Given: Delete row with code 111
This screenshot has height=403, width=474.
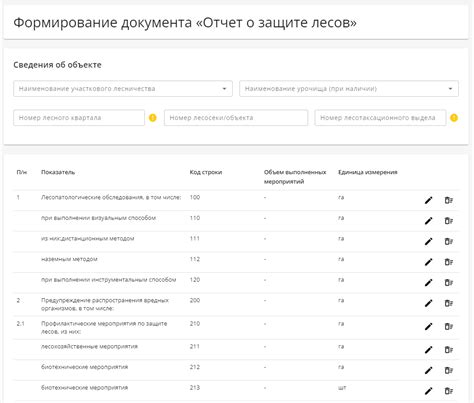Looking at the screenshot, I should pyautogui.click(x=449, y=242).
